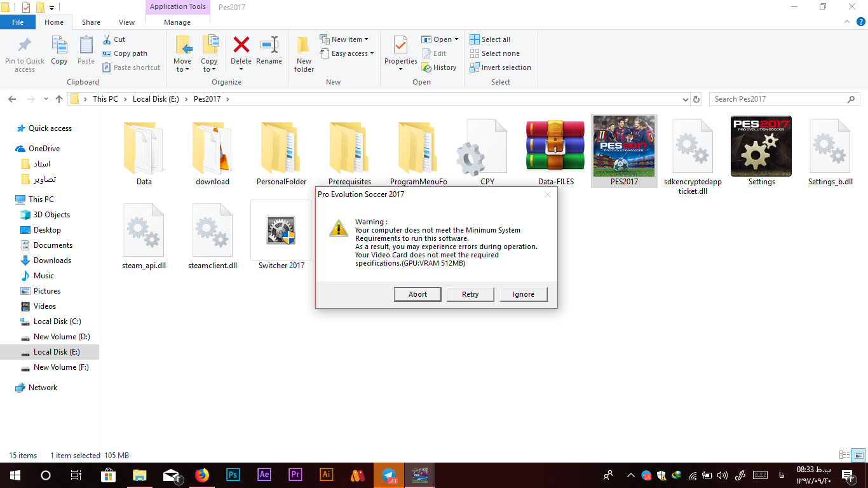Select the PES2017 game executable
868x488 pixels.
click(624, 151)
